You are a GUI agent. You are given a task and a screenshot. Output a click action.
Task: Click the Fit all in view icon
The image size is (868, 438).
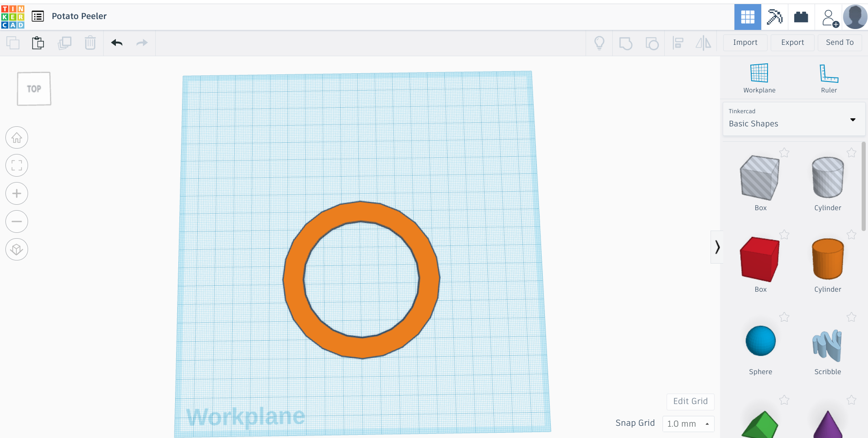17,165
